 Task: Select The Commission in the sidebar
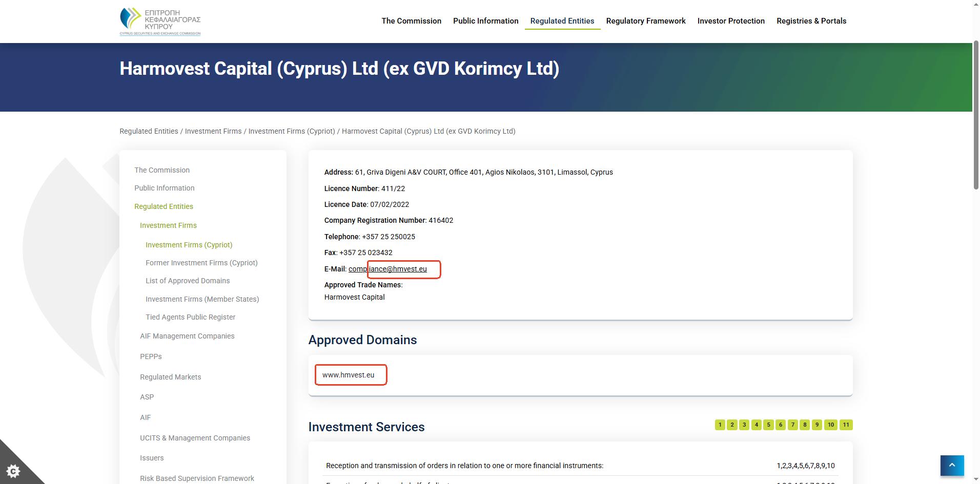click(x=162, y=170)
